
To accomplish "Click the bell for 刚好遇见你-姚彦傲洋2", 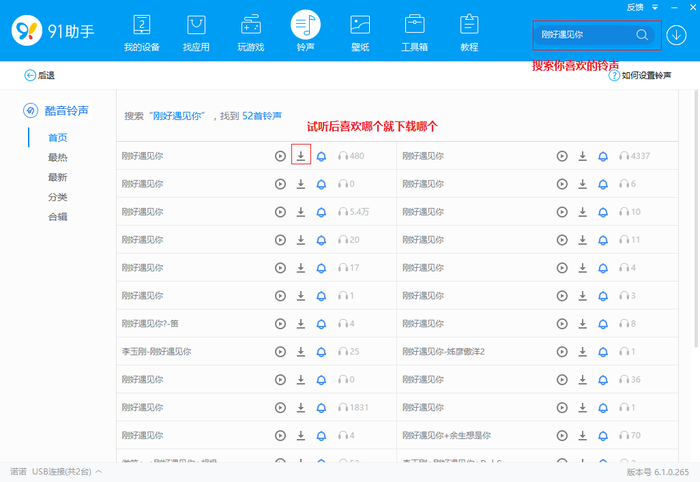I will 603,352.
